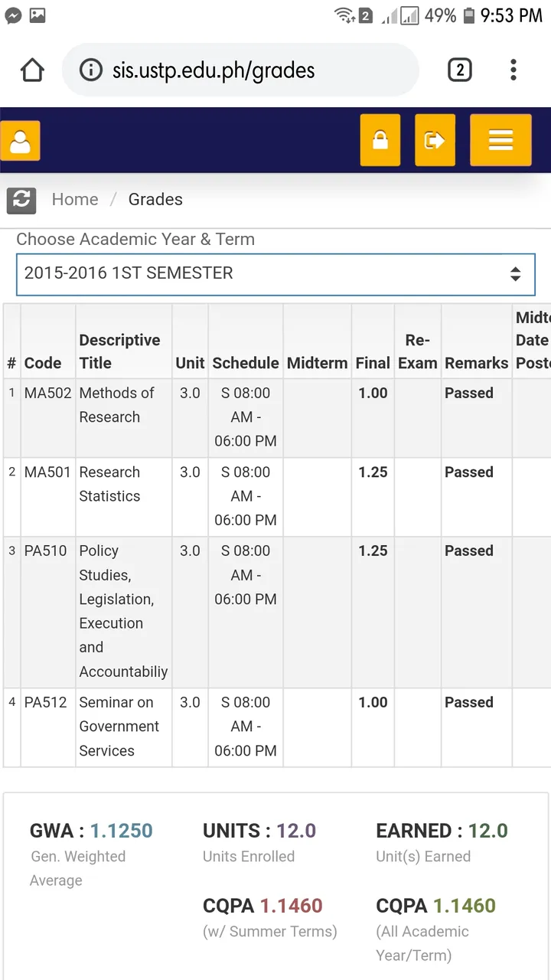The height and width of the screenshot is (980, 551).
Task: Click the GWA value 1.1250
Action: [x=122, y=831]
